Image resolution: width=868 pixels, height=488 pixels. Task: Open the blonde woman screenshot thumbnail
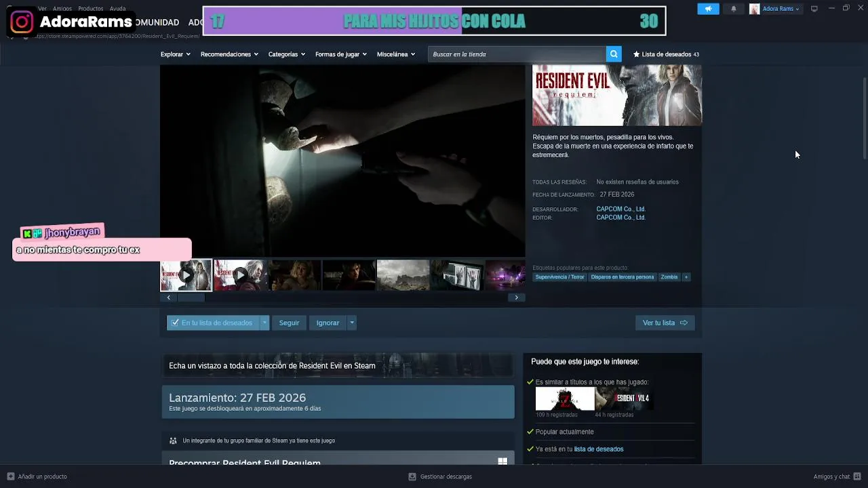294,275
